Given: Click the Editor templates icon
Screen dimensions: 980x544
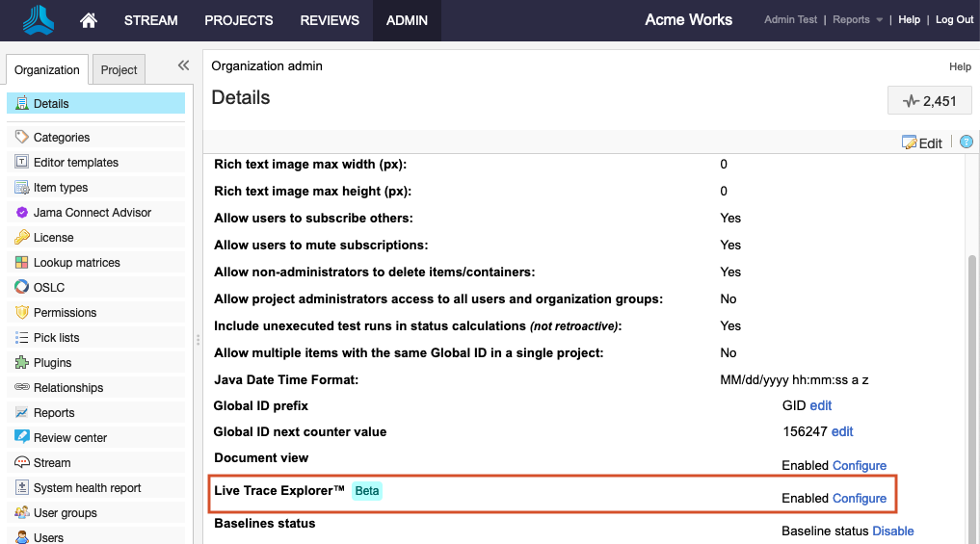Looking at the screenshot, I should pos(22,162).
